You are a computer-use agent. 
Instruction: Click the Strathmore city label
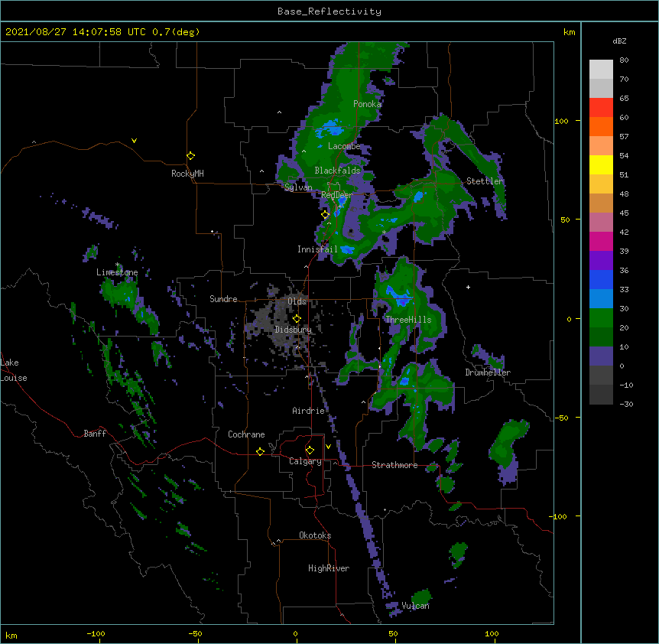tap(394, 465)
